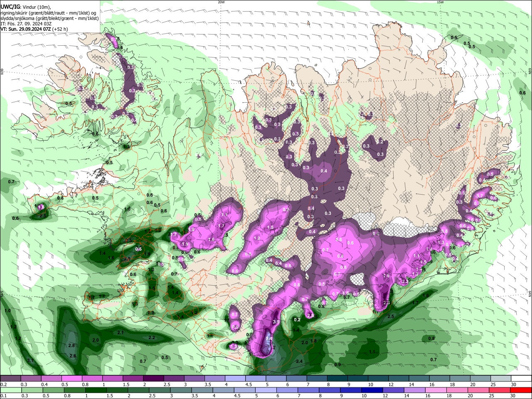
Task: Click the bright pink swatch labeled 0.5, top row
Action: (x=71, y=379)
